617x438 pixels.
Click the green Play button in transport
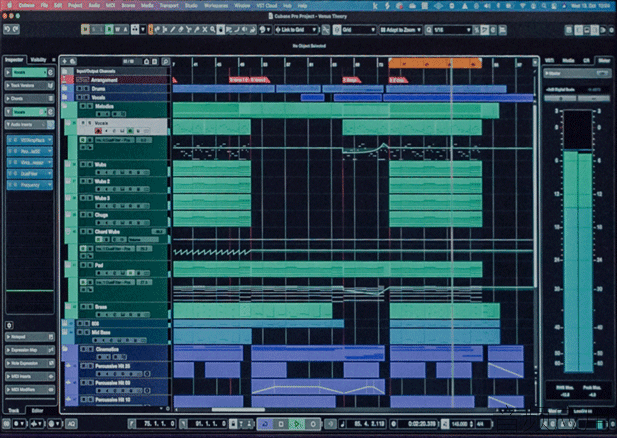coord(297,424)
